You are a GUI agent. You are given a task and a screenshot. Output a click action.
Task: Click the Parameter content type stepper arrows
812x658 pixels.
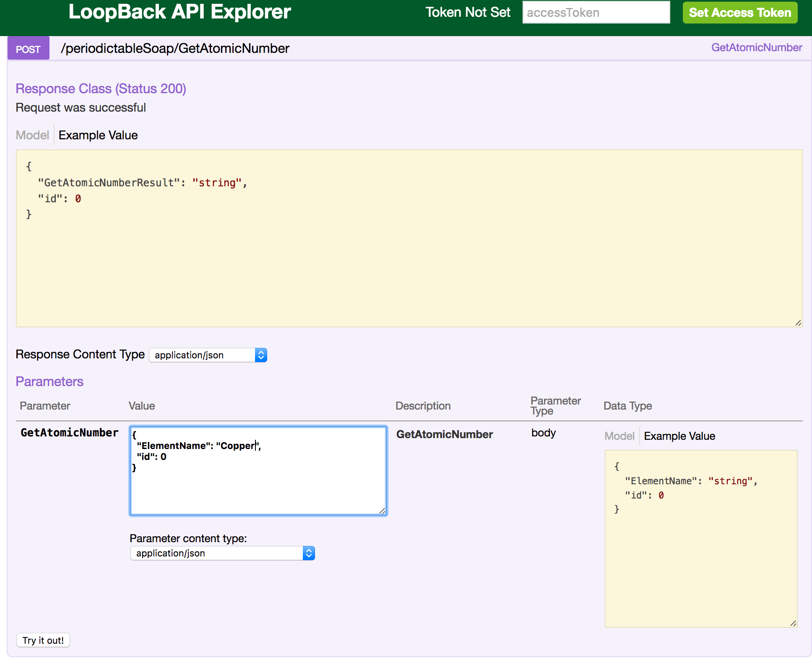pos(309,553)
